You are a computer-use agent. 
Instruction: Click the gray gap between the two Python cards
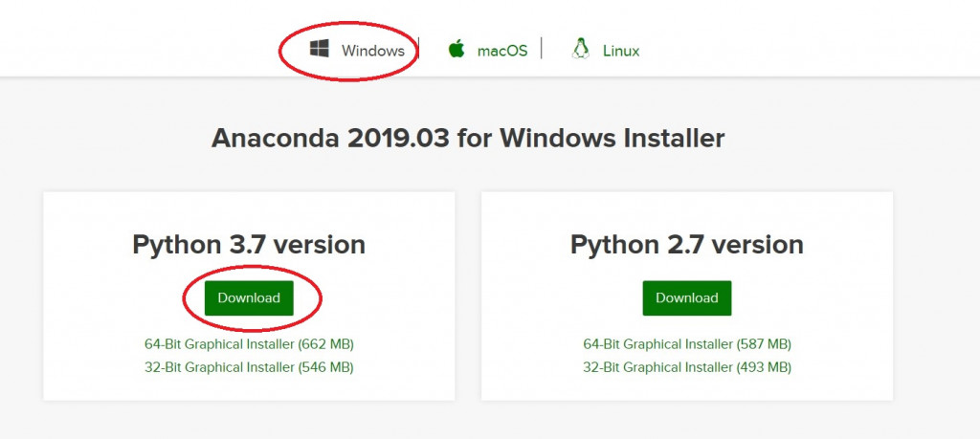(468, 296)
